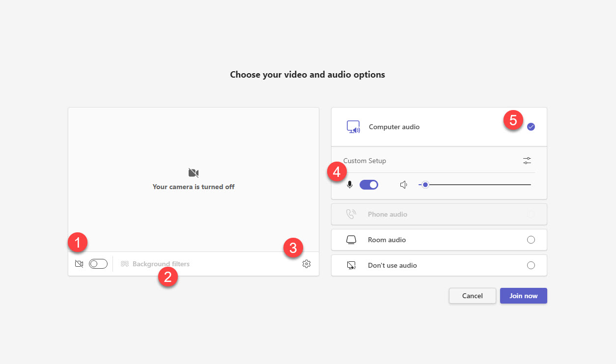Click the Don't use audio icon
Viewport: 616px width, 364px height.
pos(351,265)
